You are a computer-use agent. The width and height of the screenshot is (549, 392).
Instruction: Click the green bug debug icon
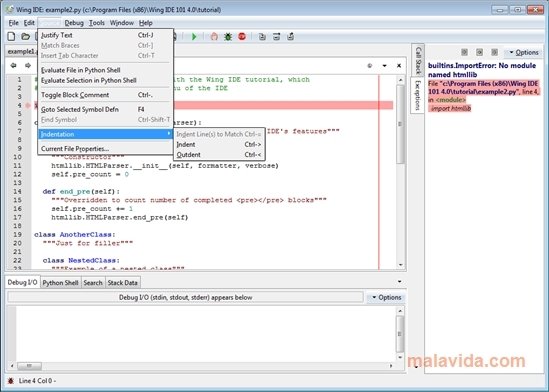click(x=228, y=36)
